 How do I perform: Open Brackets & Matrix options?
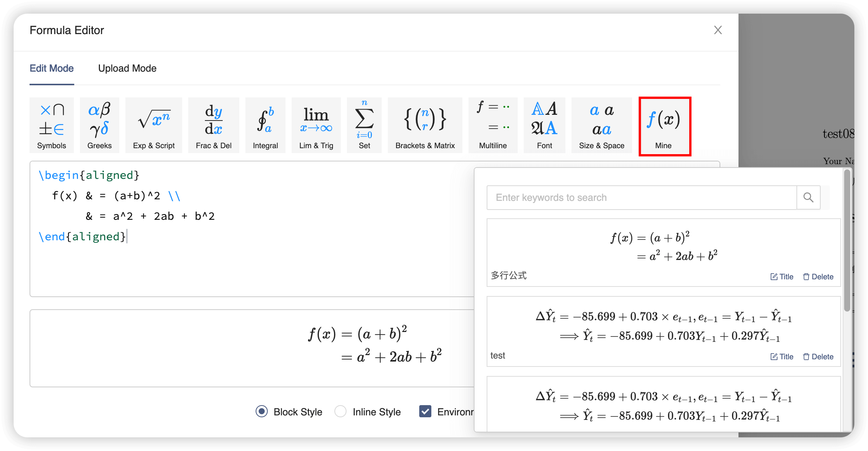click(425, 125)
